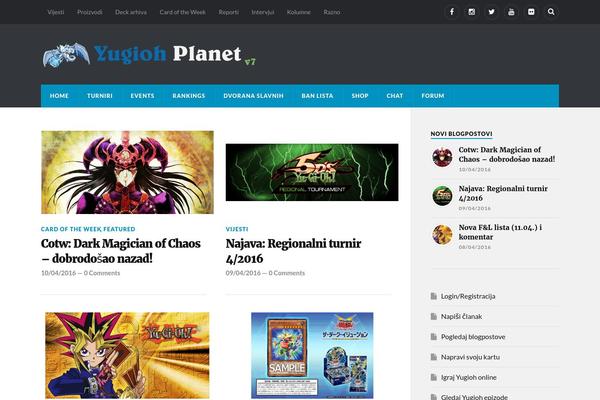
Task: Click the document icon beside Pogledaj blogpostove
Action: (x=434, y=336)
